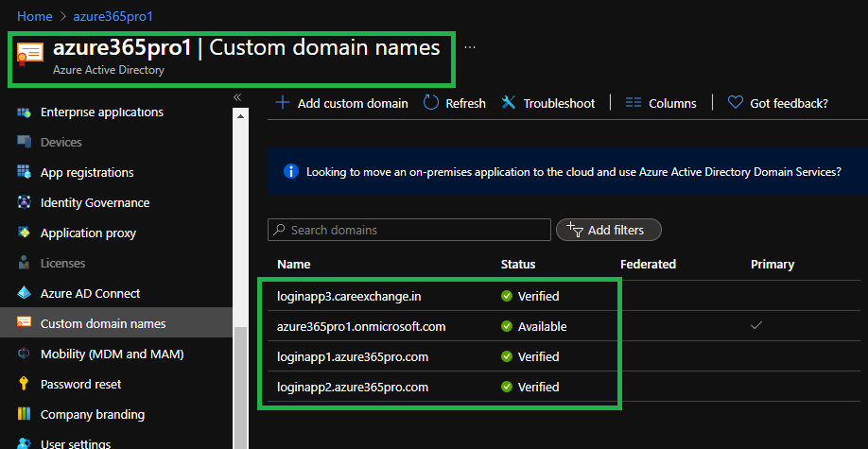
Task: Click the blue info icon in banner
Action: tap(291, 172)
